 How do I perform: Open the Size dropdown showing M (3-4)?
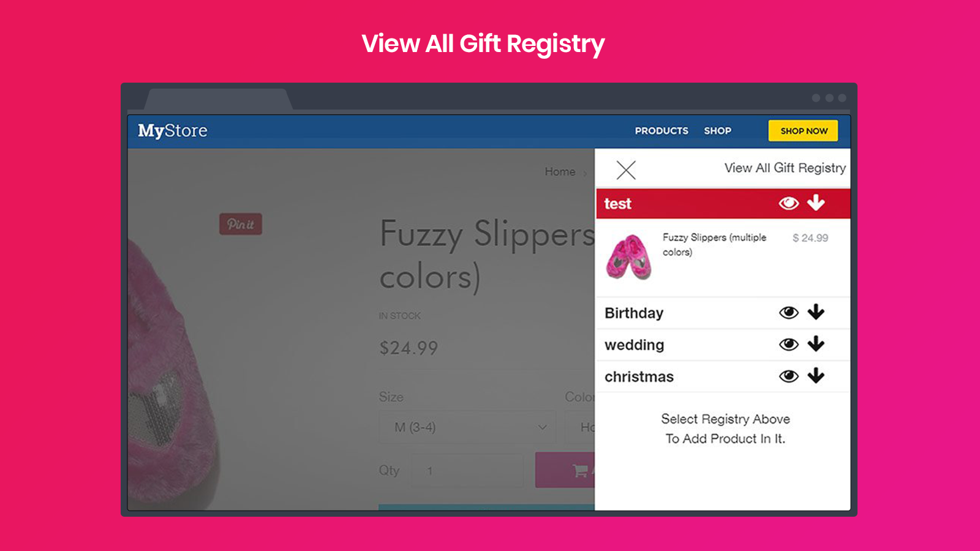[x=467, y=427]
